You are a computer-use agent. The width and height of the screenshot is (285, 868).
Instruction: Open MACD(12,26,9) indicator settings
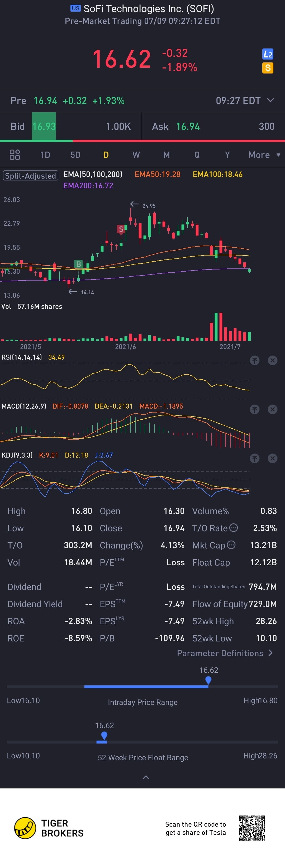click(24, 406)
